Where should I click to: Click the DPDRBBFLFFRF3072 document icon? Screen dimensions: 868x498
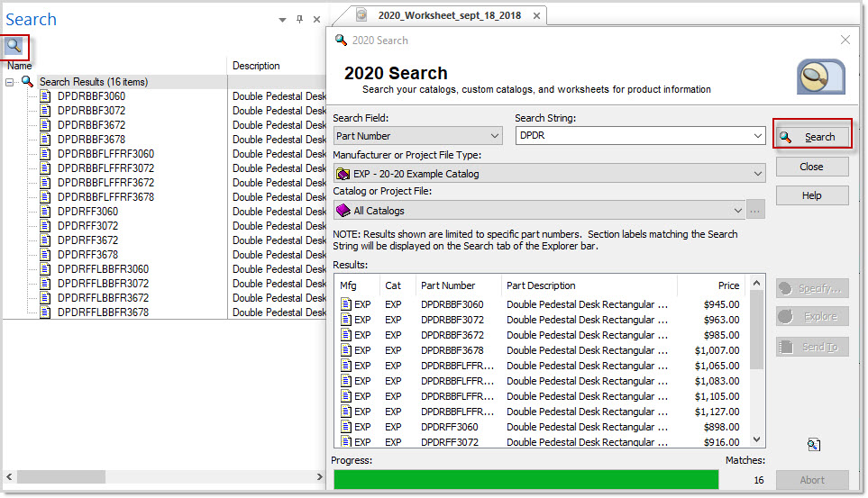(x=45, y=168)
